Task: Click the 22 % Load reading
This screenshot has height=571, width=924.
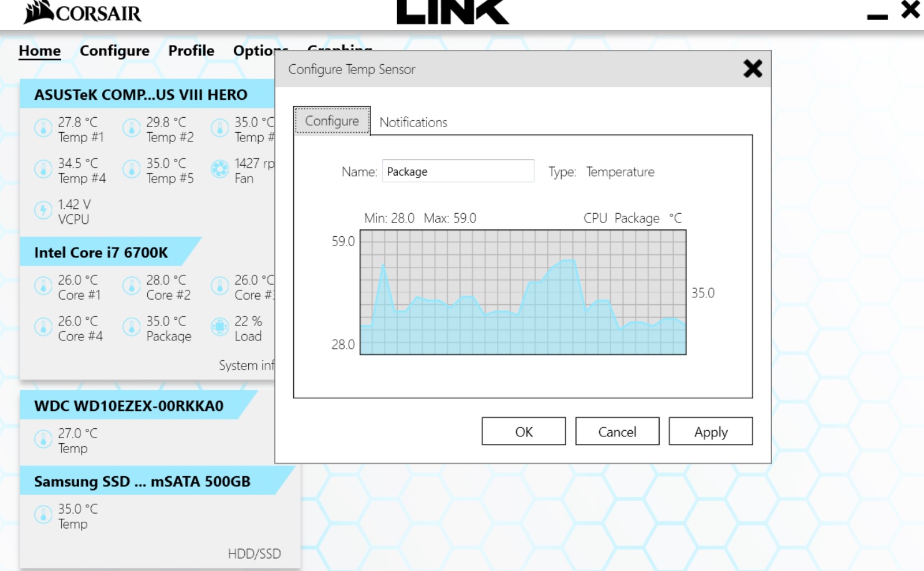Action: tap(248, 321)
